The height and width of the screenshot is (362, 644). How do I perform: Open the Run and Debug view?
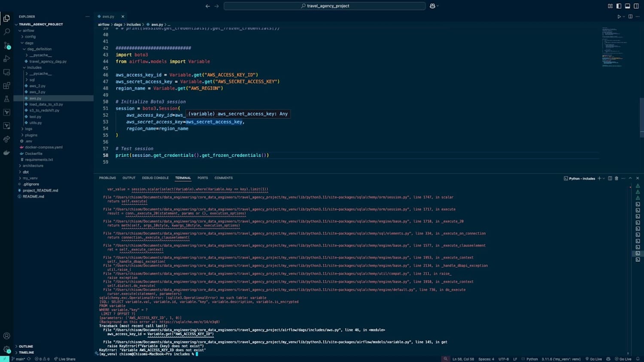6,58
